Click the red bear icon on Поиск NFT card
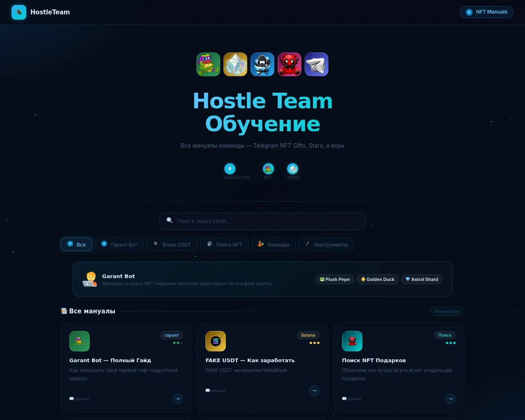The height and width of the screenshot is (420, 525). pyautogui.click(x=352, y=341)
